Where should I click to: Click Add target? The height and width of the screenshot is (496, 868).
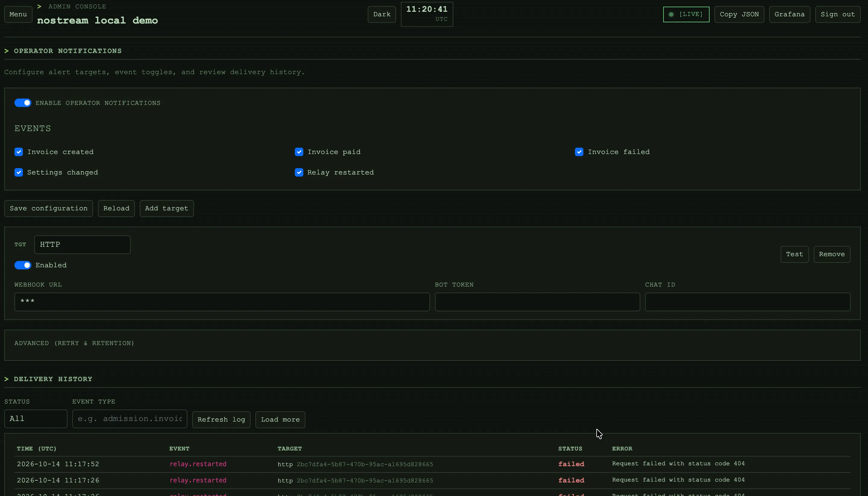167,209
